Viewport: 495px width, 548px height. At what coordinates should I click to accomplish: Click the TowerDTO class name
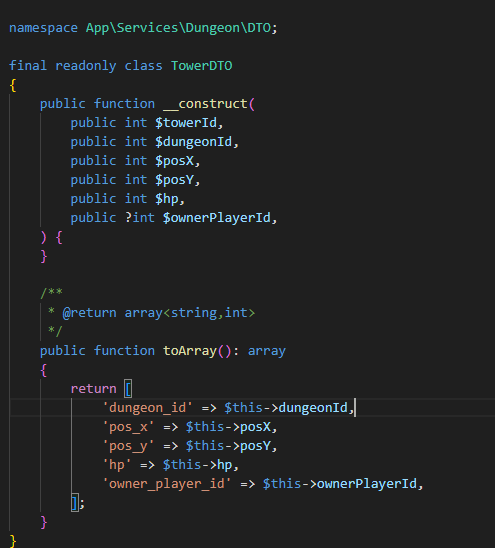point(201,66)
